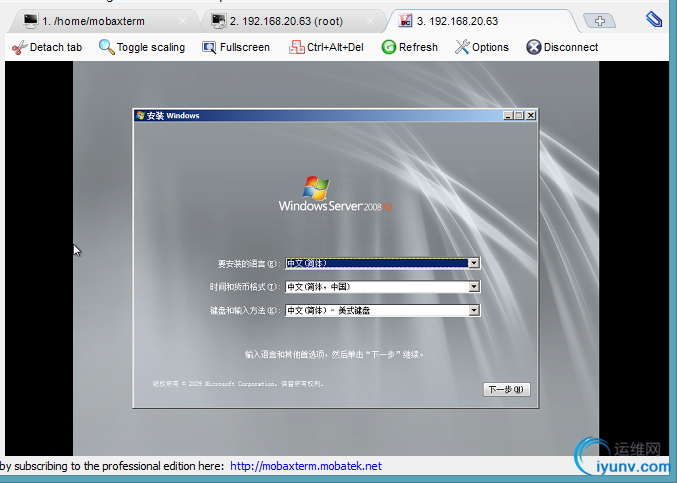Open the mobaxterm.mobatek.net link
Image resolution: width=677 pixels, height=483 pixels.
click(306, 466)
